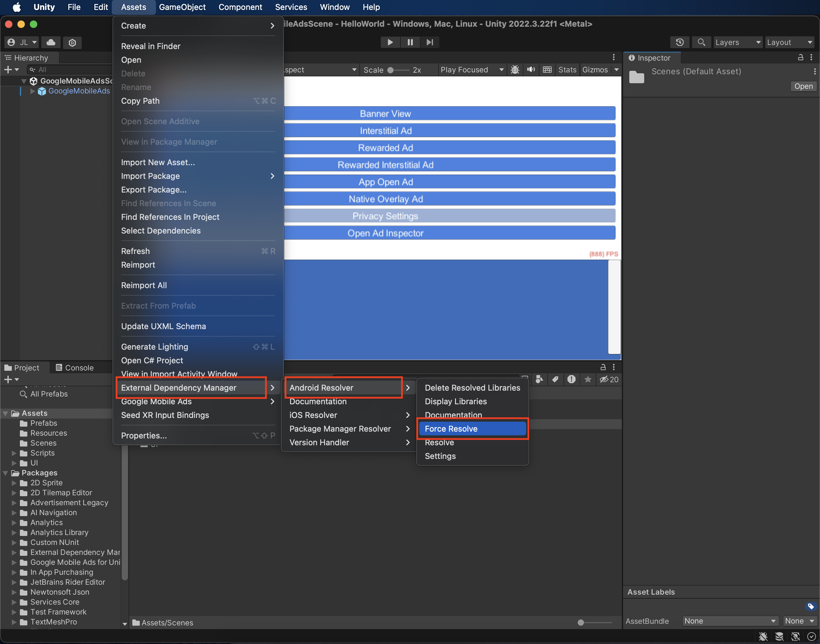
Task: Click the Mute Audio icon in toolbar
Action: 531,69
